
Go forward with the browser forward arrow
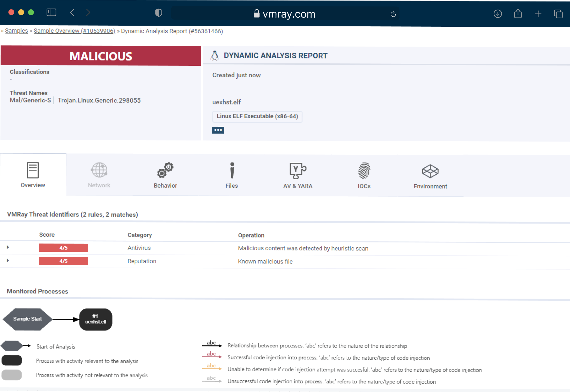coord(88,12)
